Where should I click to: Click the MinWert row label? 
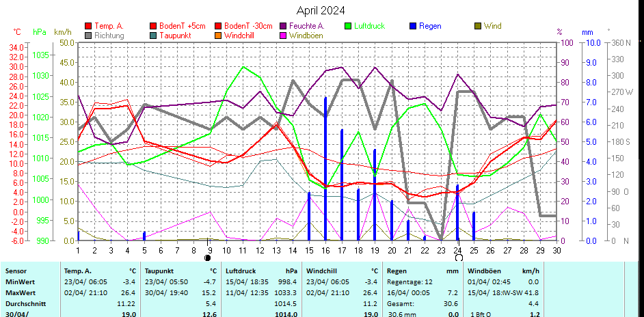[x=17, y=282]
